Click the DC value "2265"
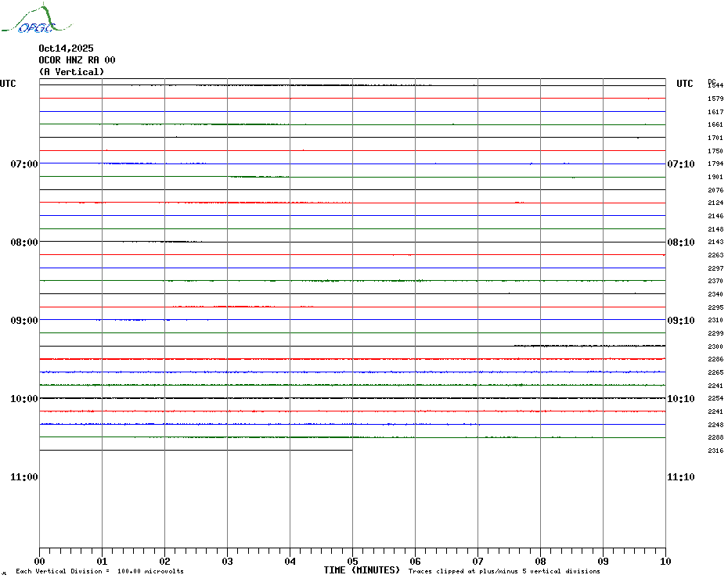728x582 pixels. point(715,372)
